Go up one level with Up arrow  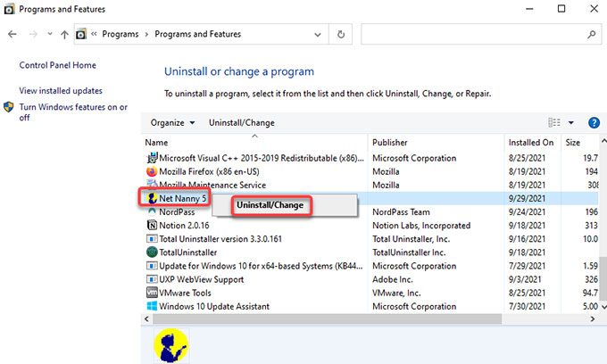coord(64,35)
